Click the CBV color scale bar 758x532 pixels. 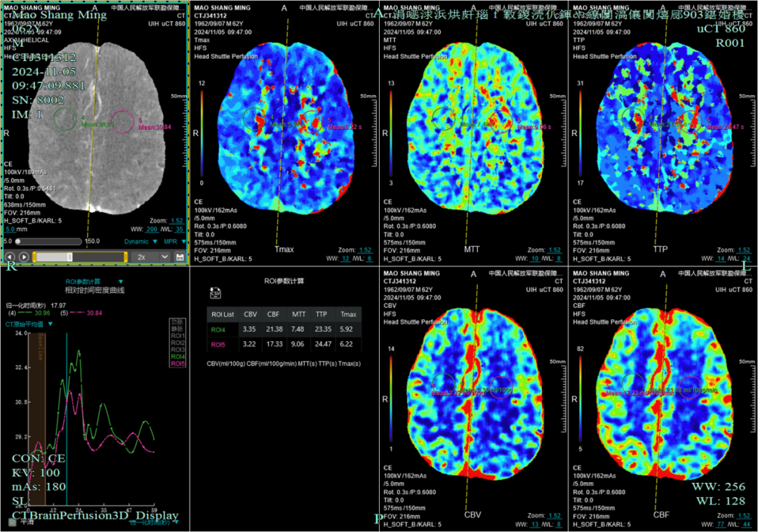click(x=391, y=399)
